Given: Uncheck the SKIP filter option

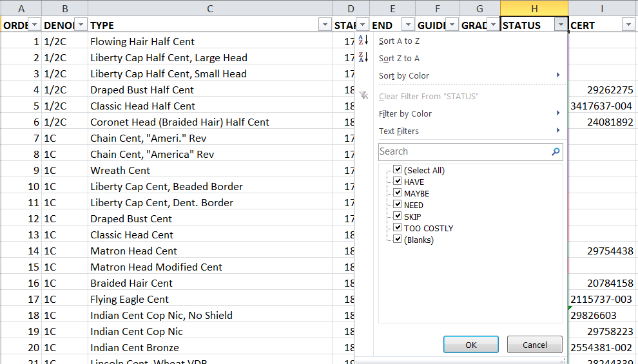Looking at the screenshot, I should pyautogui.click(x=398, y=216).
